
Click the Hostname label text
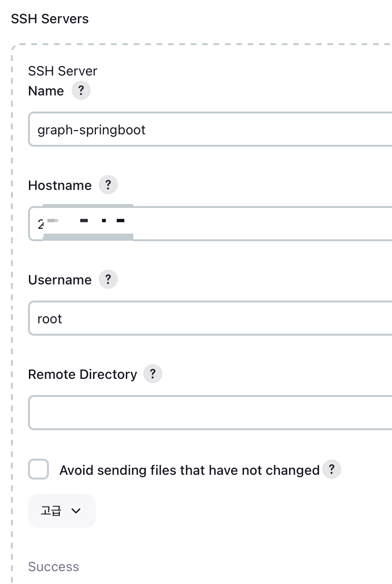[60, 185]
